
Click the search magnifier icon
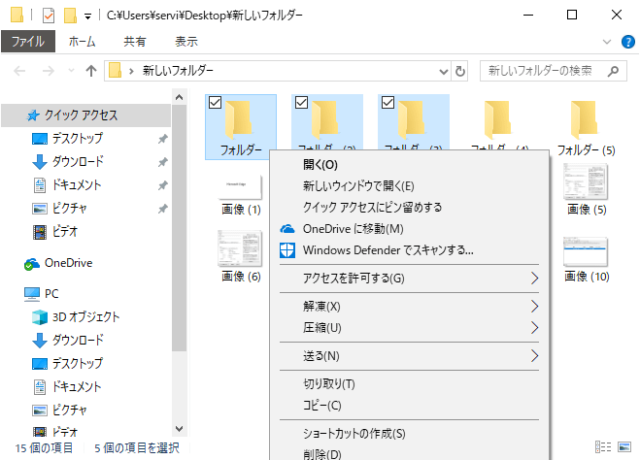613,71
